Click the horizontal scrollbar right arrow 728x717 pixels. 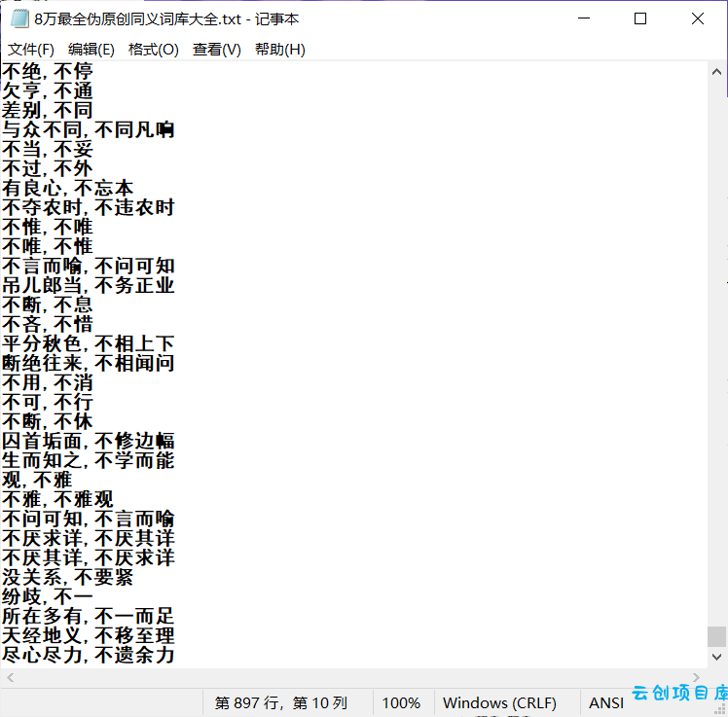[696, 677]
